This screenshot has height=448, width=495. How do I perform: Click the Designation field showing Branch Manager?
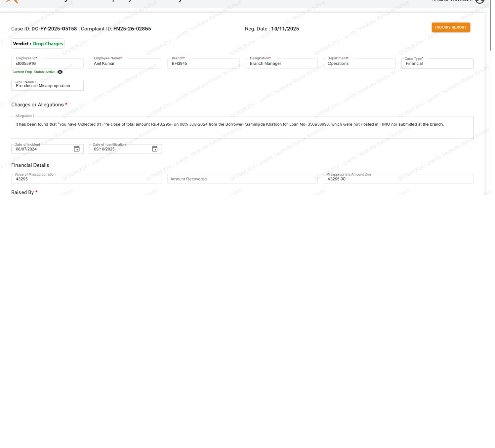click(281, 63)
